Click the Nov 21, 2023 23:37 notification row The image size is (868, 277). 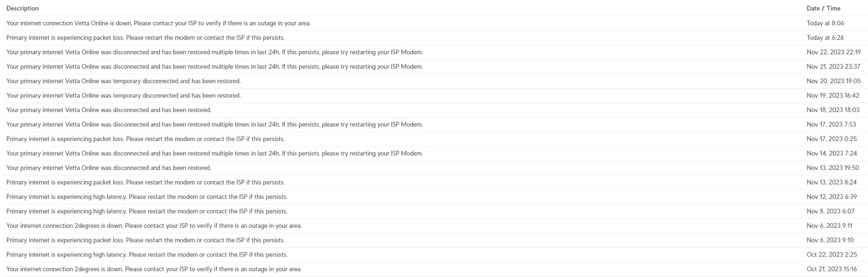pyautogui.click(x=214, y=67)
